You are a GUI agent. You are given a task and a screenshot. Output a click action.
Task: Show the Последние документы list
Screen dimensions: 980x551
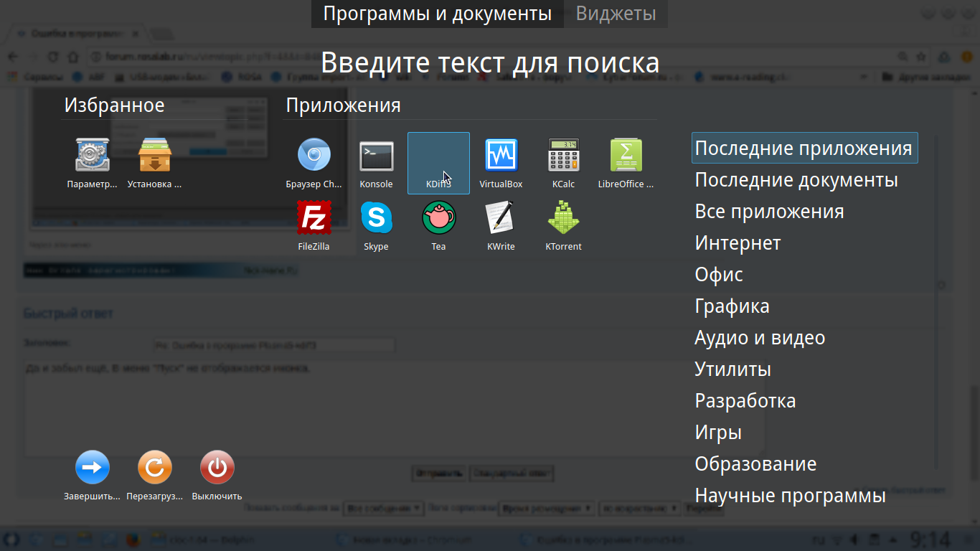[x=796, y=179]
